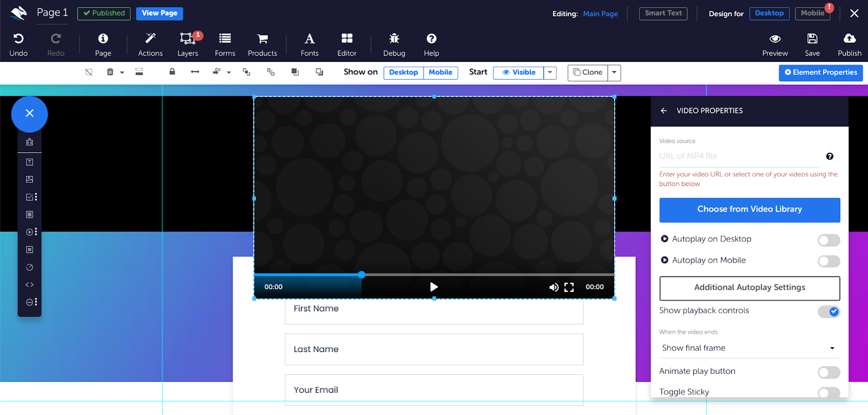This screenshot has width=868, height=415.
Task: Click the Preview eye icon
Action: click(x=775, y=39)
